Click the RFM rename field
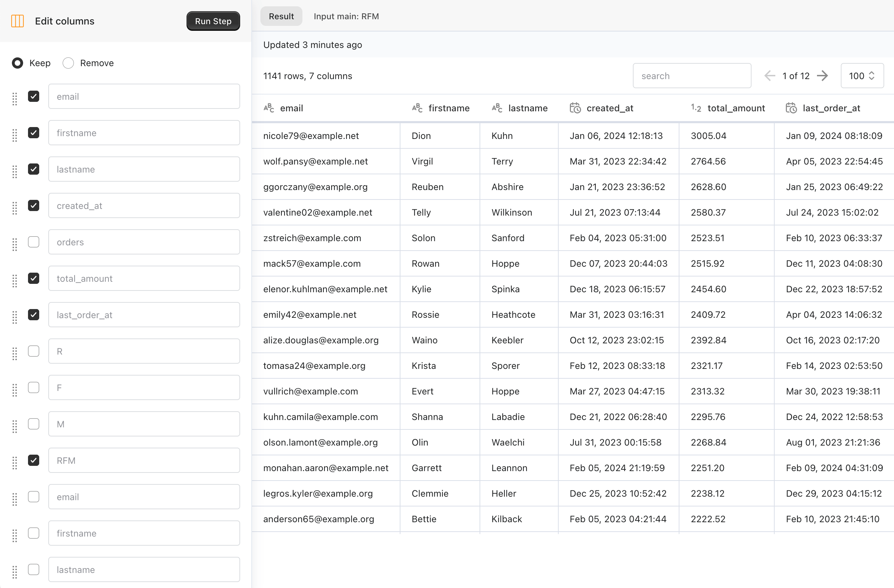The height and width of the screenshot is (588, 894). click(x=144, y=461)
